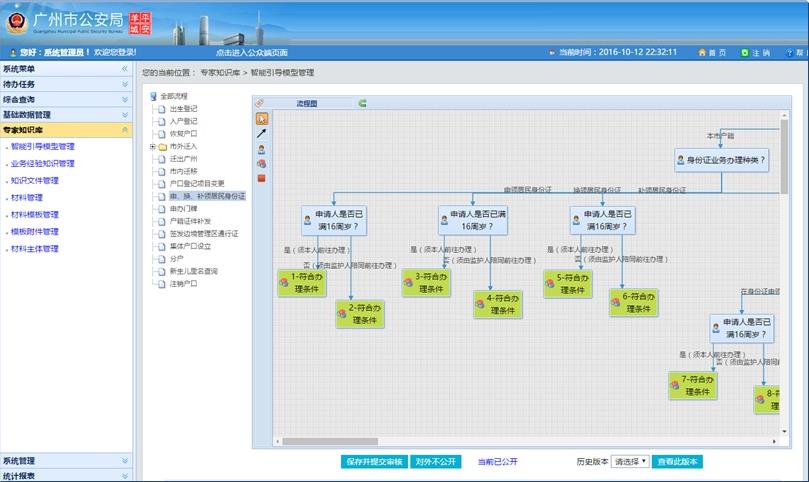Click the 对外不公开 button
The width and height of the screenshot is (809, 482).
coord(435,462)
